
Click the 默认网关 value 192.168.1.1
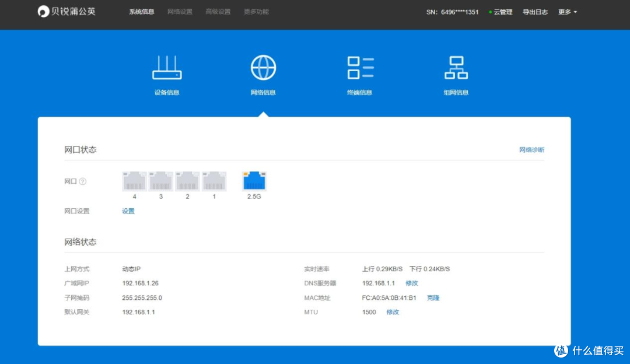click(x=138, y=312)
